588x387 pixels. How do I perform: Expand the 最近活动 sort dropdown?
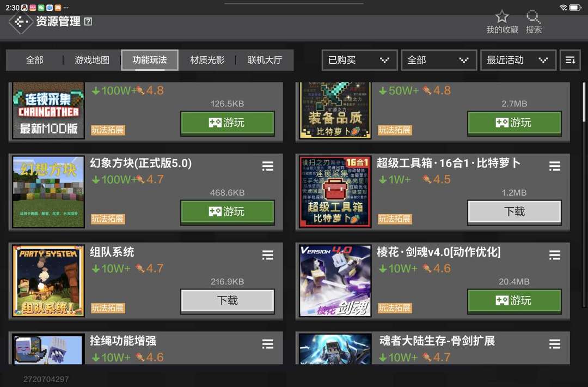pos(518,60)
